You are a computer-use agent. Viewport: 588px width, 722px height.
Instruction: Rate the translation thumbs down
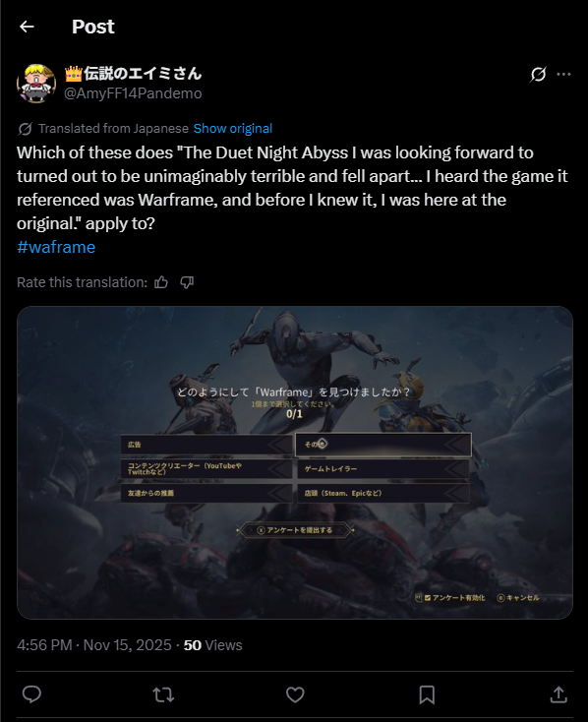coord(187,282)
